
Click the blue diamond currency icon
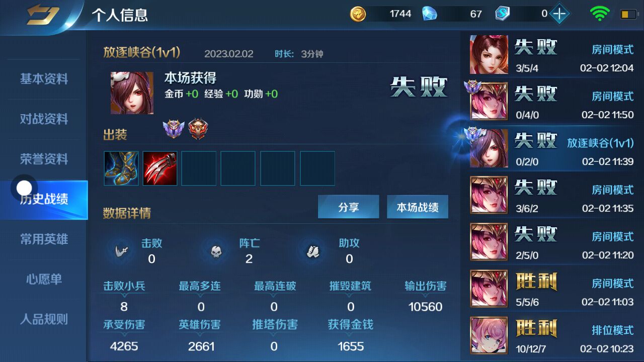[x=430, y=14]
